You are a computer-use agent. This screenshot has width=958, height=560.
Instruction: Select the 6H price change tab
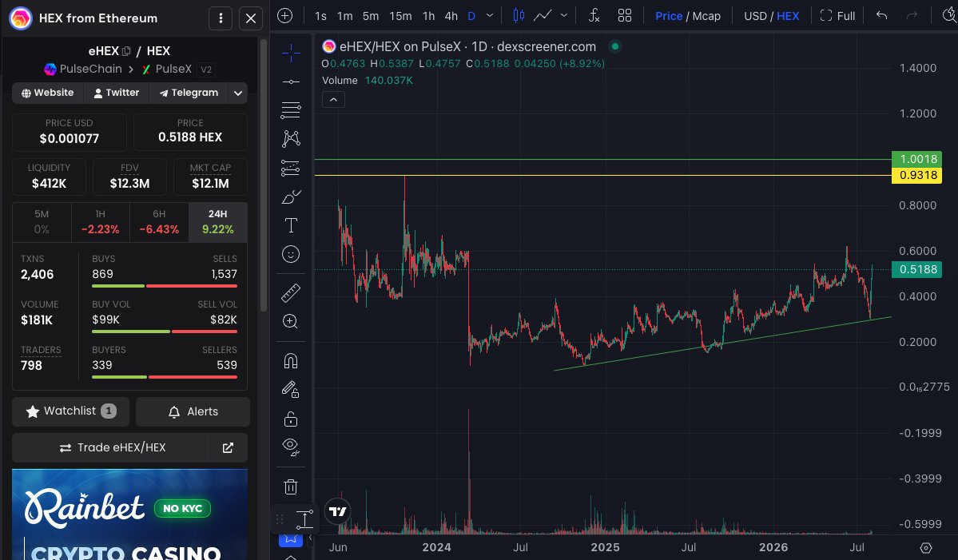point(159,222)
